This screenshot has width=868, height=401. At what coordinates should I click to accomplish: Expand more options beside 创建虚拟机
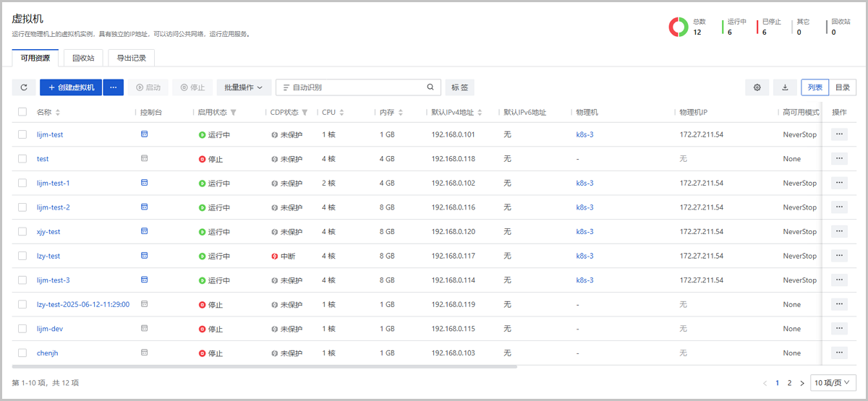pos(114,87)
